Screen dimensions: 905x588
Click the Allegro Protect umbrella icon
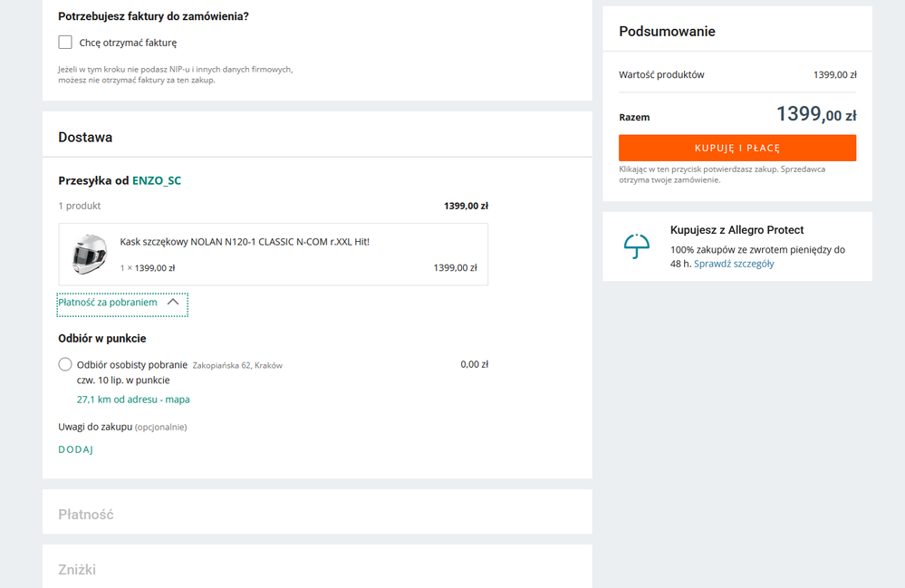[636, 246]
